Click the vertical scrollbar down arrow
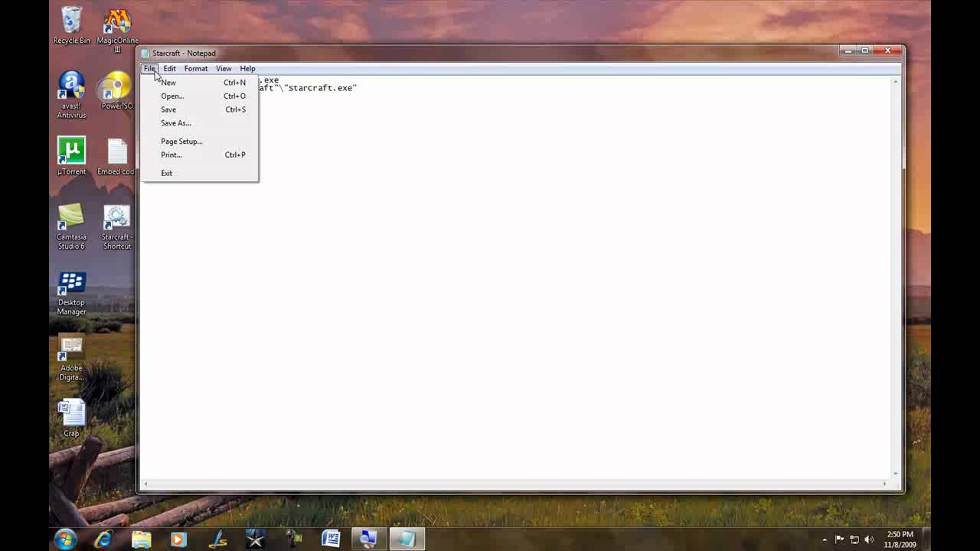 pos(896,474)
